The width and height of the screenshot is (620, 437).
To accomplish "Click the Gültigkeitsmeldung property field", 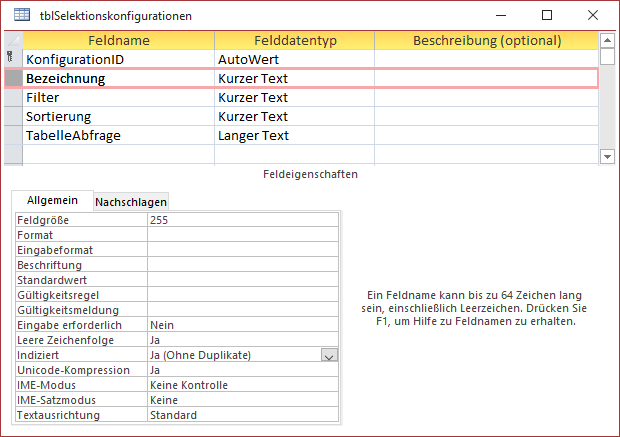I will [x=243, y=310].
